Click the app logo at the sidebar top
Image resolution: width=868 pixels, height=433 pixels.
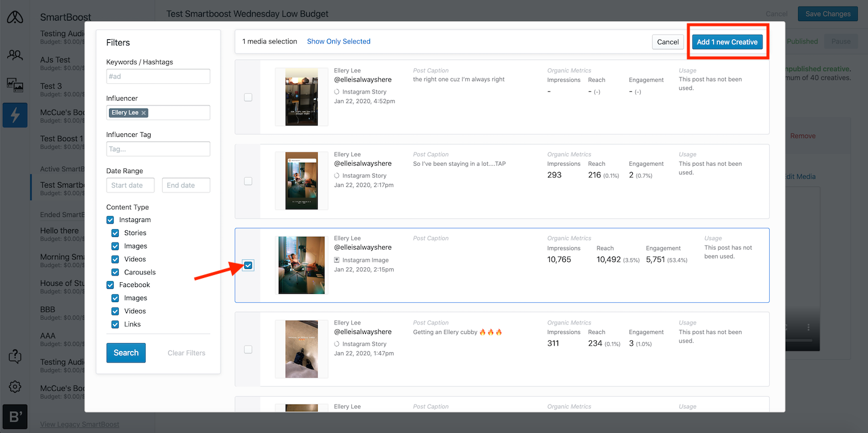click(15, 17)
